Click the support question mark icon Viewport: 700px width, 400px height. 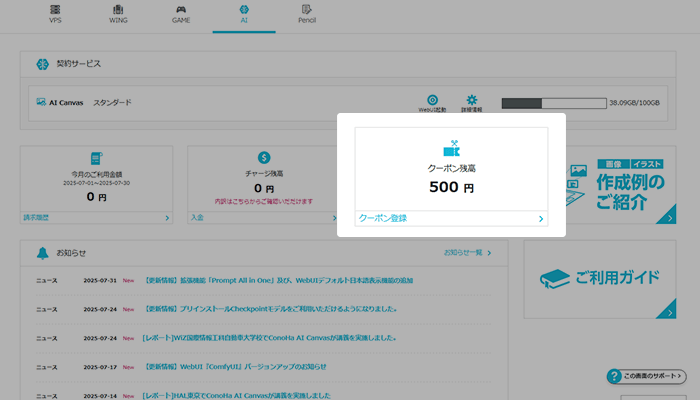point(614,376)
